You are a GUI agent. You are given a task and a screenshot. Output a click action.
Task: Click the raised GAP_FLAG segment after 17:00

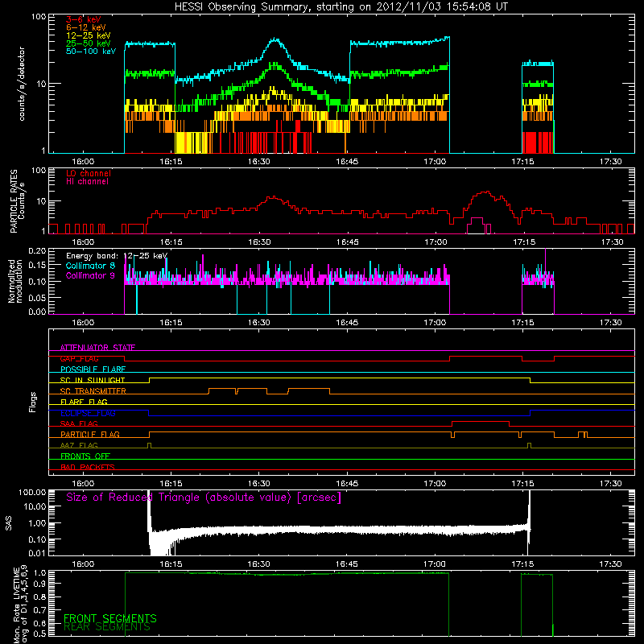coord(486,357)
